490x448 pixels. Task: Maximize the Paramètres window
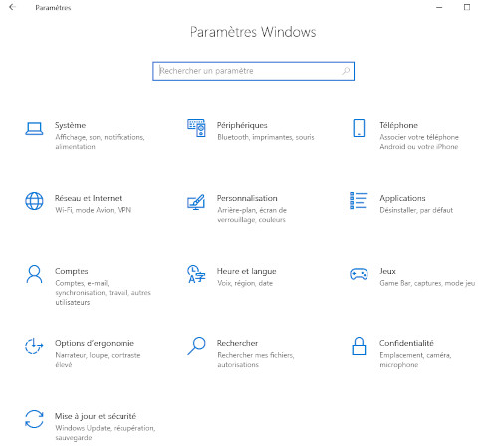(x=467, y=7)
